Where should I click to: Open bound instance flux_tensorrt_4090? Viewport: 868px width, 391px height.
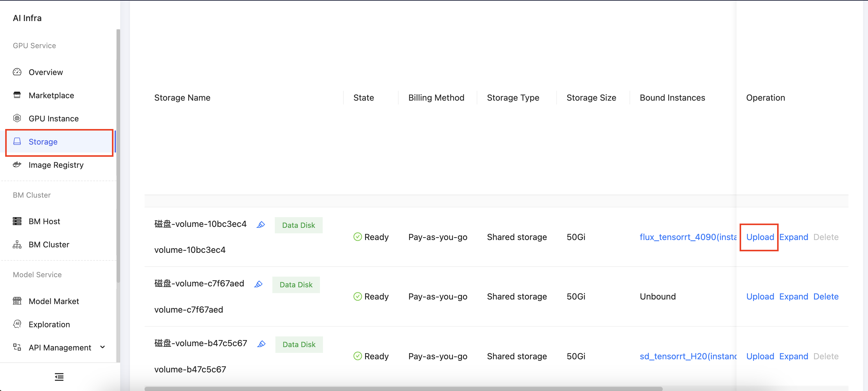[x=688, y=237]
